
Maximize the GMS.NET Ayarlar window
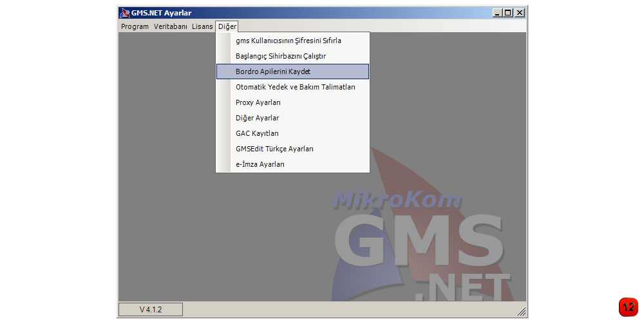508,13
